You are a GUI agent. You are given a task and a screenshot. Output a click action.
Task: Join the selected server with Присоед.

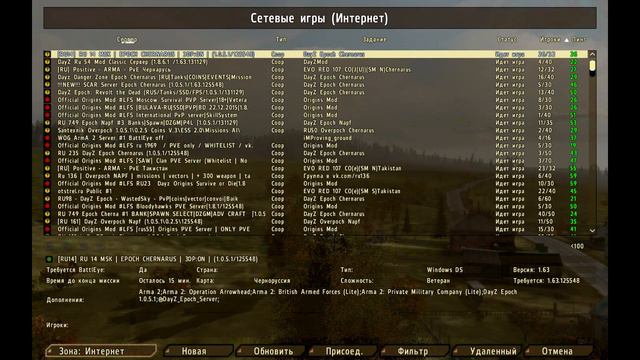[x=342, y=351]
